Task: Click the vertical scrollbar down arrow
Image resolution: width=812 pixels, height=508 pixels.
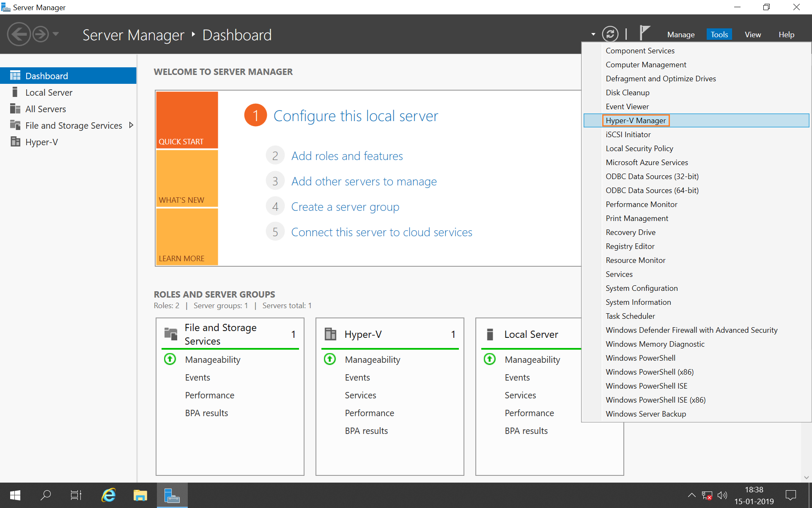Action: 807,478
